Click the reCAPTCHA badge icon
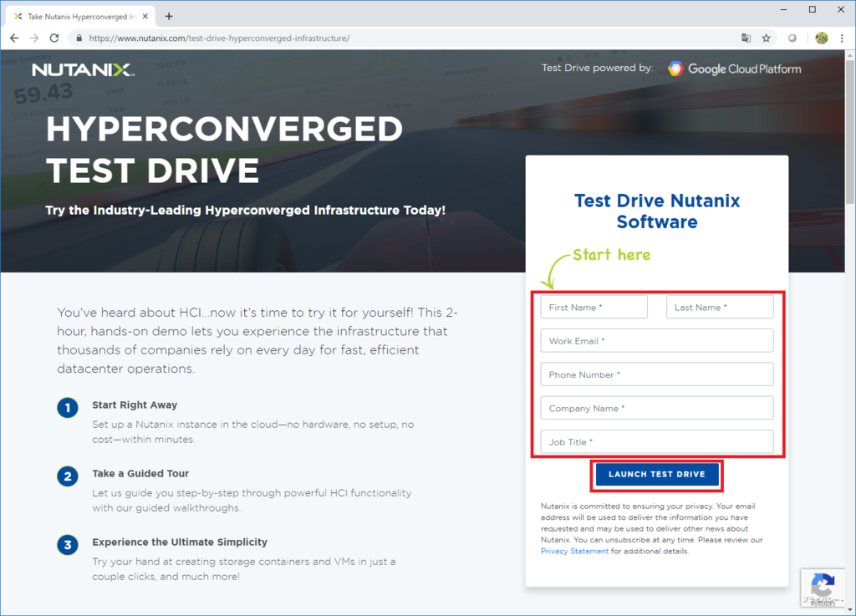This screenshot has width=856, height=616. coord(823,588)
